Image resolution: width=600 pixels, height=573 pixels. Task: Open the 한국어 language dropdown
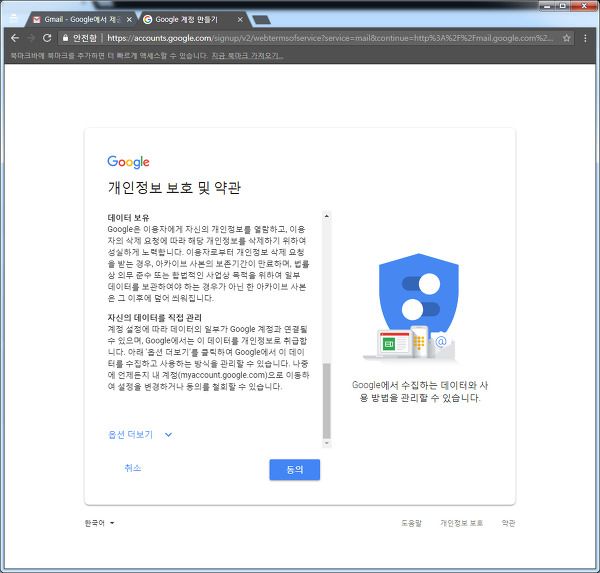coord(99,523)
